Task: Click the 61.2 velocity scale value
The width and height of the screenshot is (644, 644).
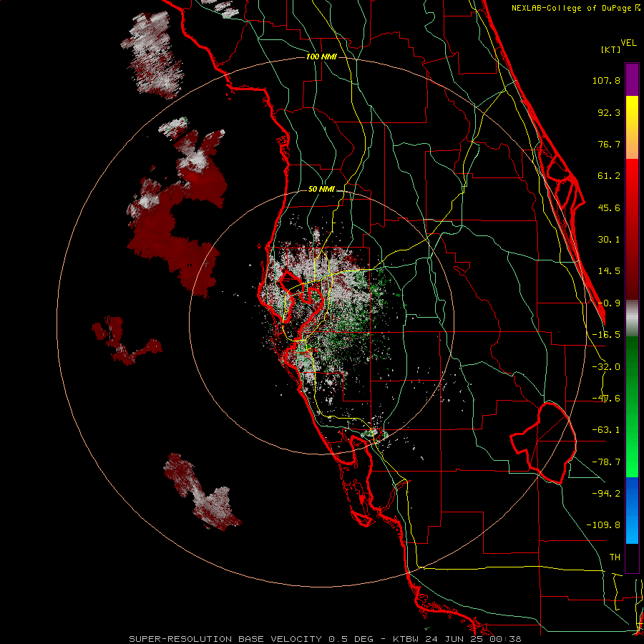Action: click(609, 176)
